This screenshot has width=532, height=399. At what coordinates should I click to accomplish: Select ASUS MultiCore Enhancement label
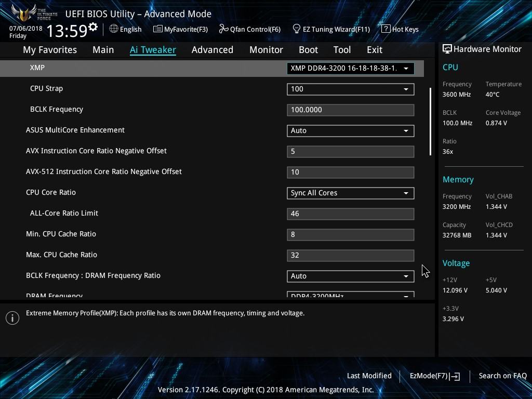[x=75, y=130]
